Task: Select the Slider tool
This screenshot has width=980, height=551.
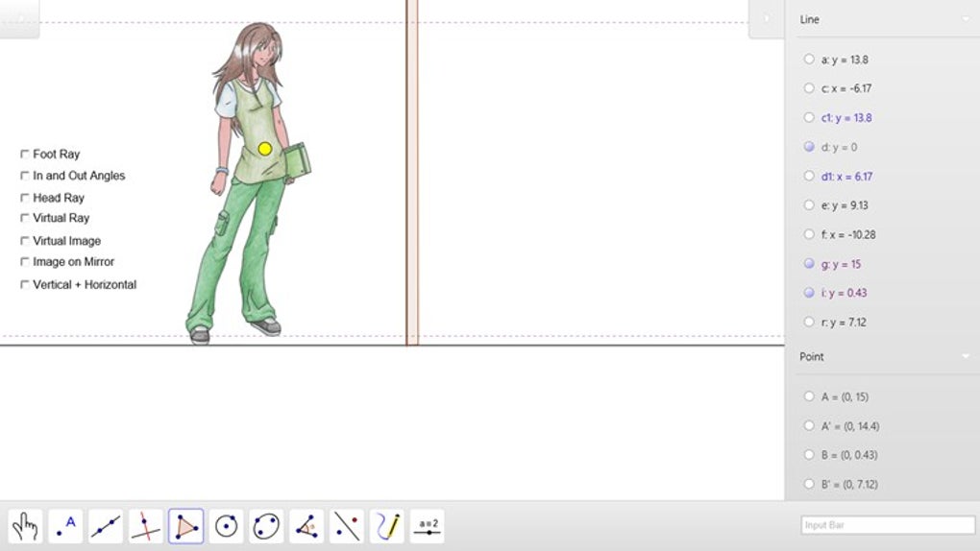Action: coord(428,527)
